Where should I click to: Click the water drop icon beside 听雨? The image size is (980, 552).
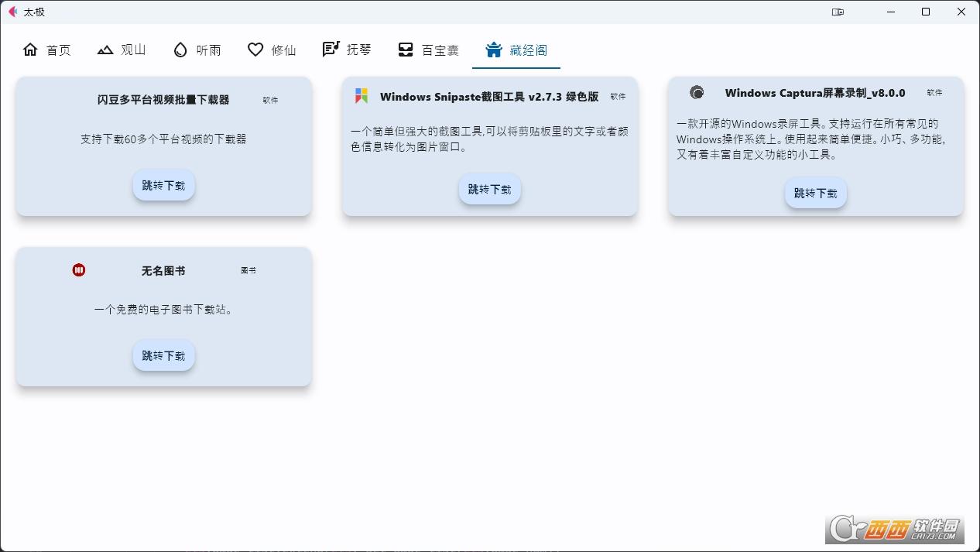point(180,50)
